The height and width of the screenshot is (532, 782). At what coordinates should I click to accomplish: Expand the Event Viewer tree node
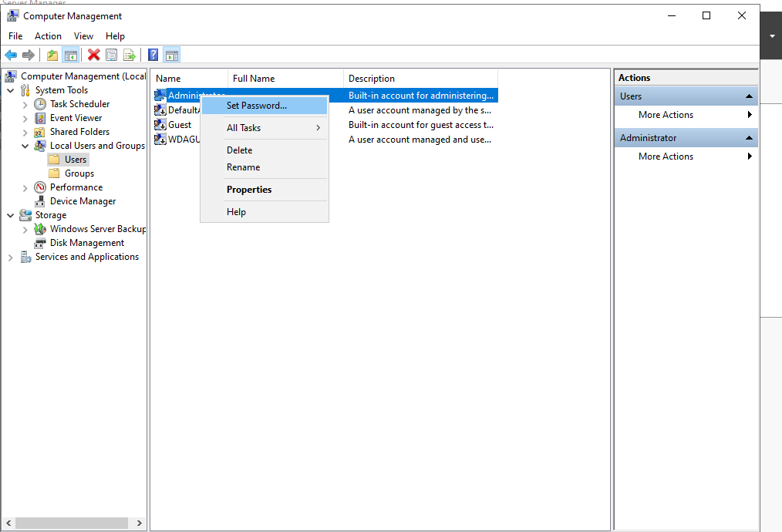[25, 119]
